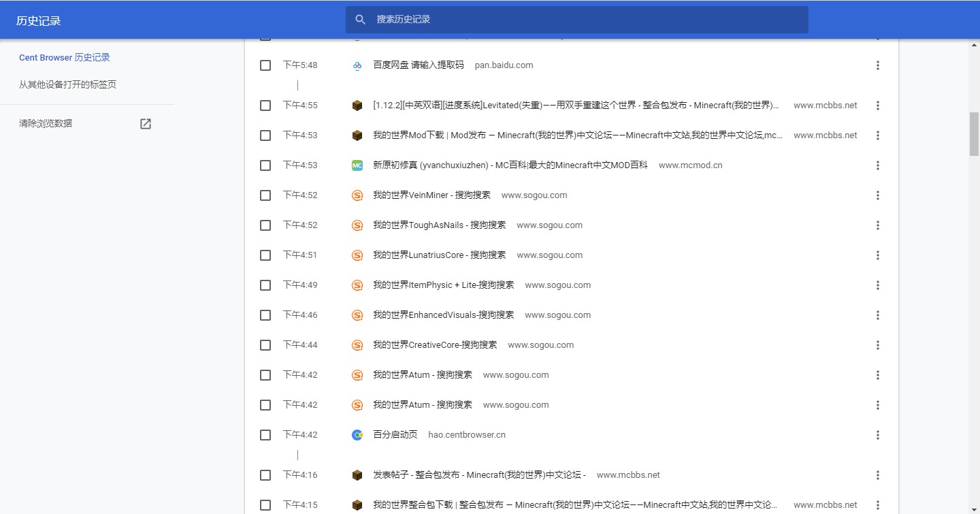
Task: Click the vertical scrollbar thumb of the history list
Action: click(974, 134)
